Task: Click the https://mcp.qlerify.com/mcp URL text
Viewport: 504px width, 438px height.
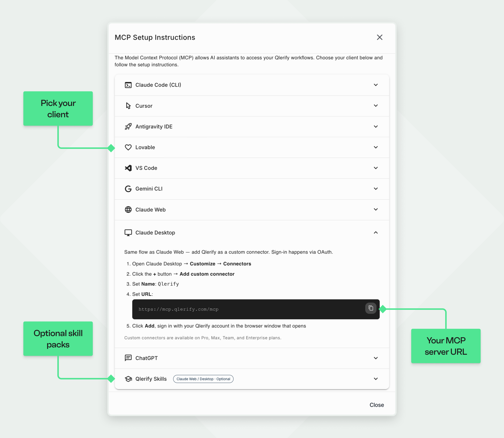Action: (178, 309)
